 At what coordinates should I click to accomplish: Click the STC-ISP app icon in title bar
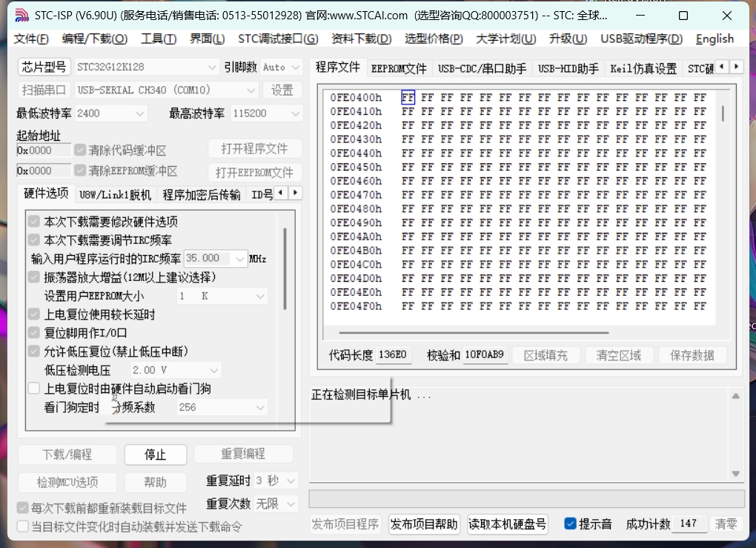click(22, 16)
